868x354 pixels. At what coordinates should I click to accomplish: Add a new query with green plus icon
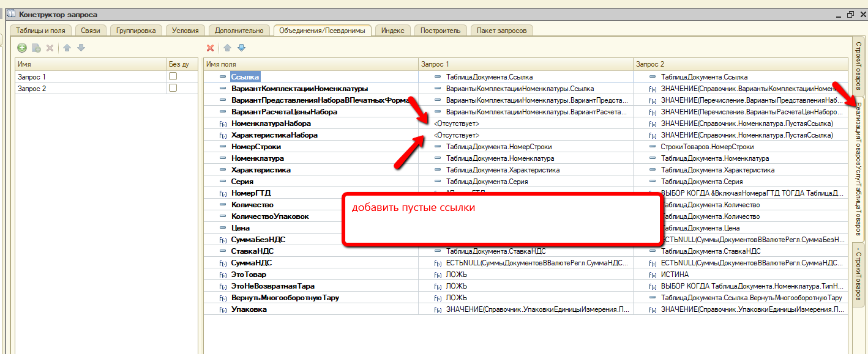22,48
